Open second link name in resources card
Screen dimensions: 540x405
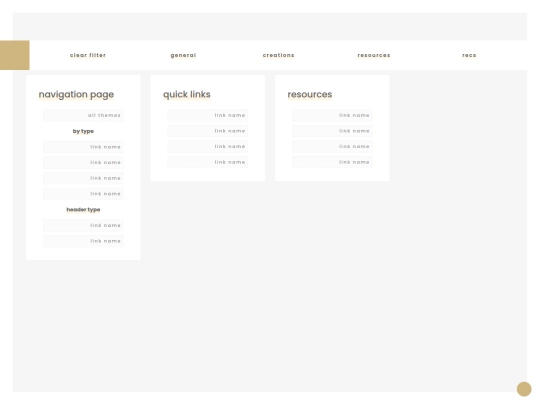click(332, 131)
